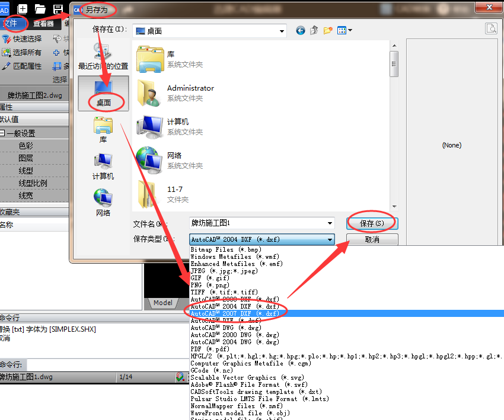The image size is (504, 420).
Task: Click the 保存(S) button
Action: [372, 223]
